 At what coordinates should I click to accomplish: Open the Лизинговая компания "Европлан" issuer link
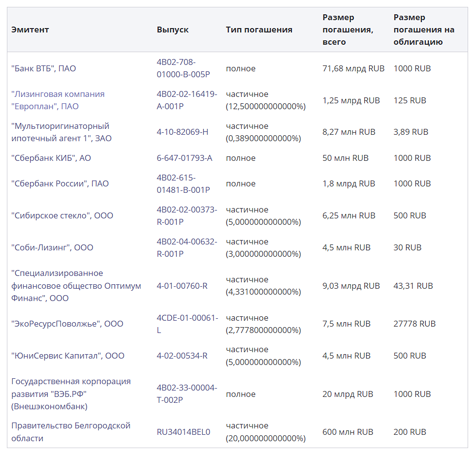click(x=58, y=100)
